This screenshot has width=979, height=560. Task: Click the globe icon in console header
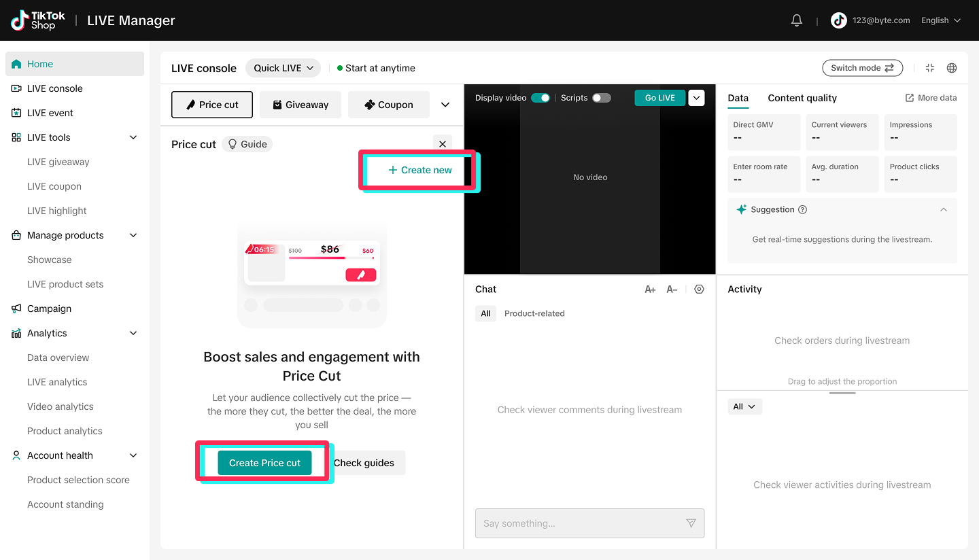point(952,68)
